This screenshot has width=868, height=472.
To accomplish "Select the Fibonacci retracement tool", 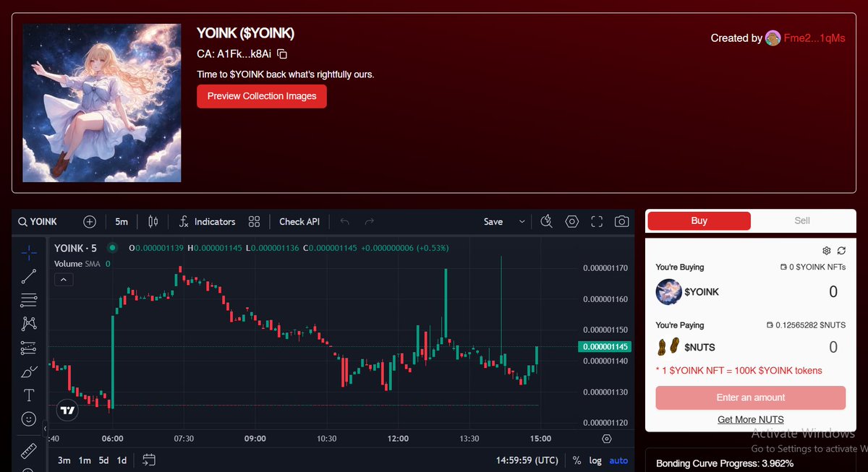I will coord(29,300).
